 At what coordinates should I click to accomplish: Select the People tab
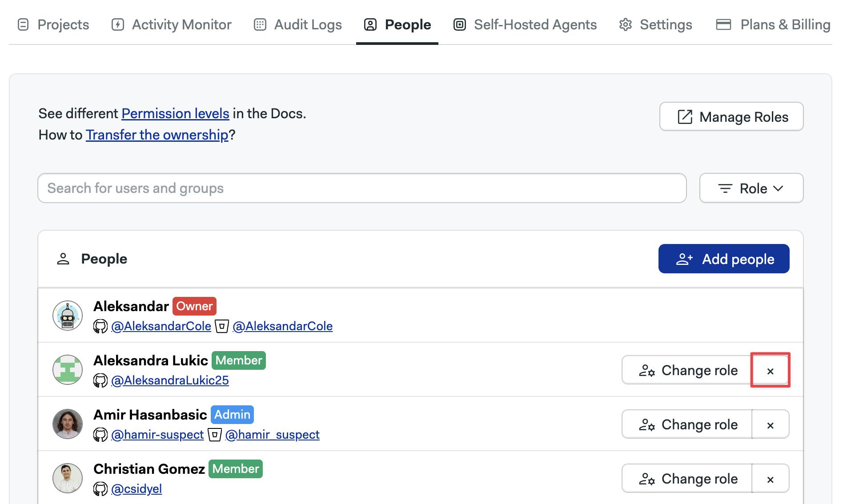point(397,24)
